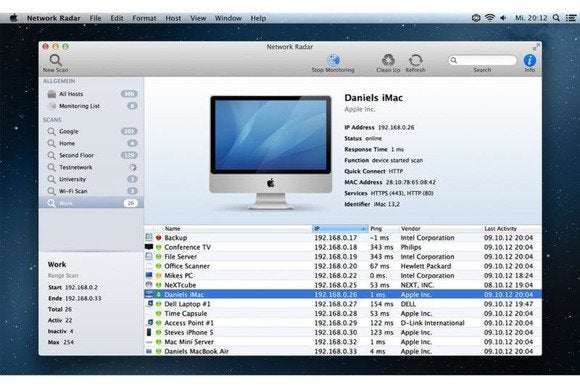
Task: Select the Daniels MacBook Air row
Action: coord(343,351)
